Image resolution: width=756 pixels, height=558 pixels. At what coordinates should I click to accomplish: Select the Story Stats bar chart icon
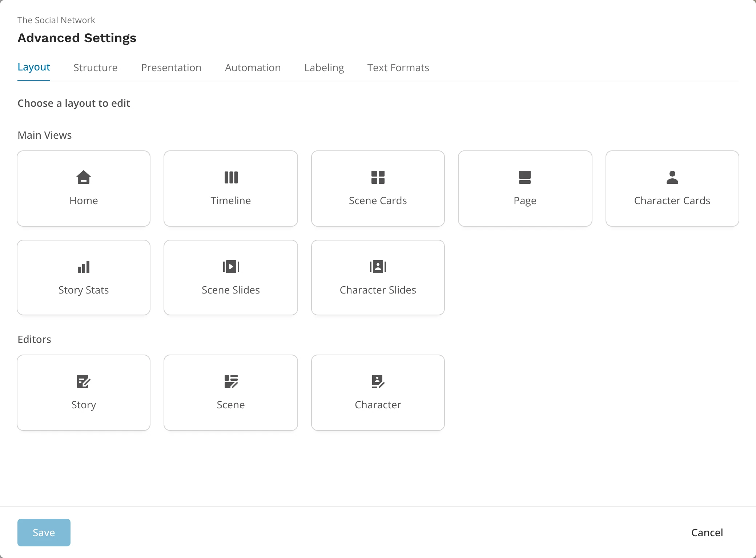pos(84,267)
